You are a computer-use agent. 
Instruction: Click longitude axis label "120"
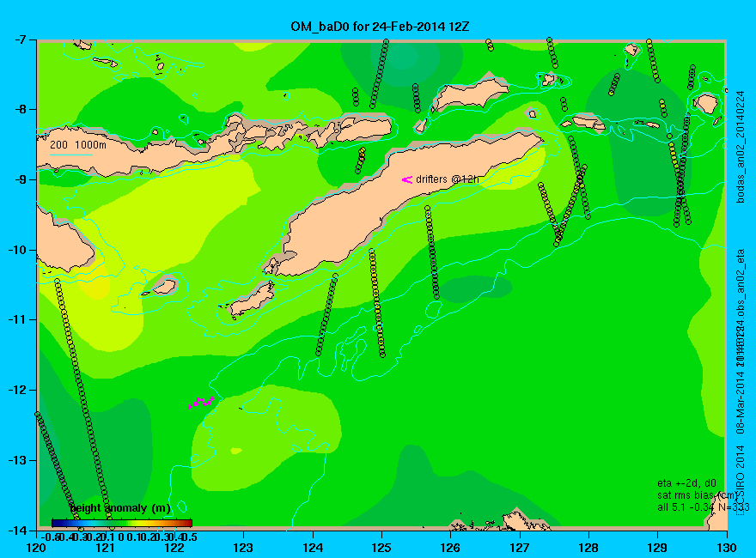37,548
